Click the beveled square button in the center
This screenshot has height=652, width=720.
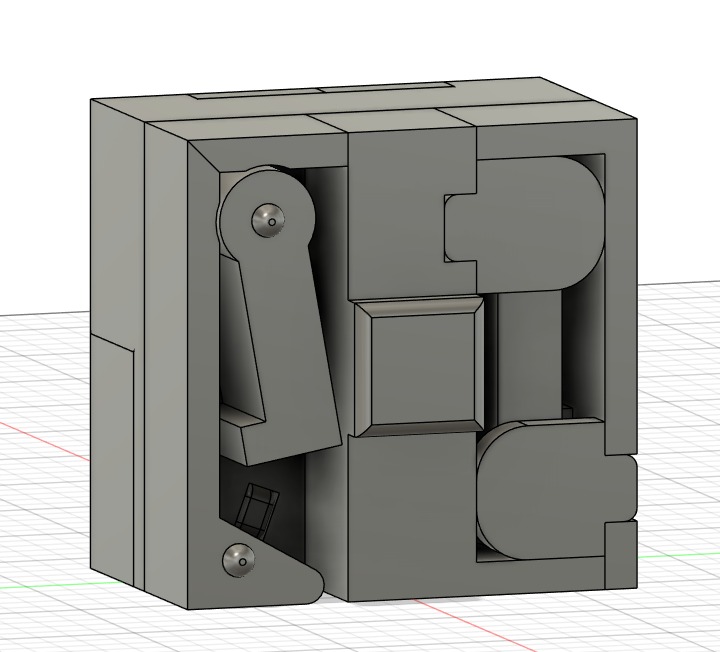[x=419, y=366]
